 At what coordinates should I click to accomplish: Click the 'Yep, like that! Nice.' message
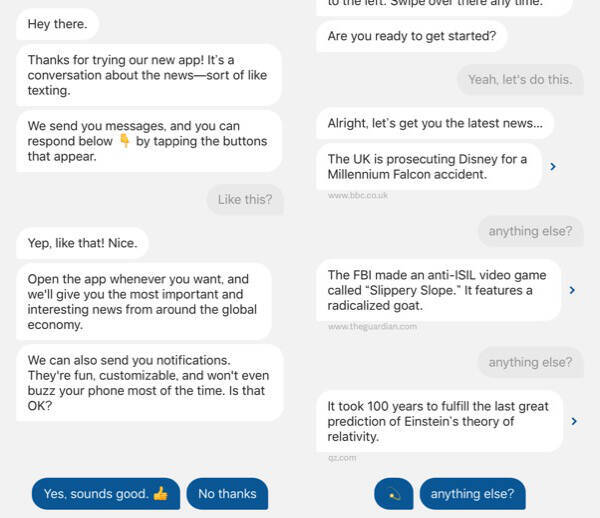[x=83, y=242]
